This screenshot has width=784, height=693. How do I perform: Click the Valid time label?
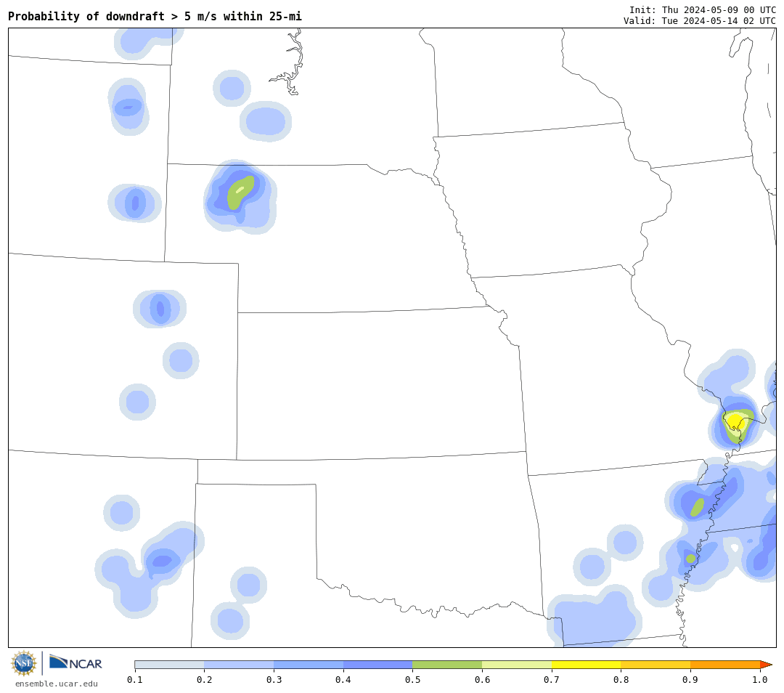click(x=700, y=21)
